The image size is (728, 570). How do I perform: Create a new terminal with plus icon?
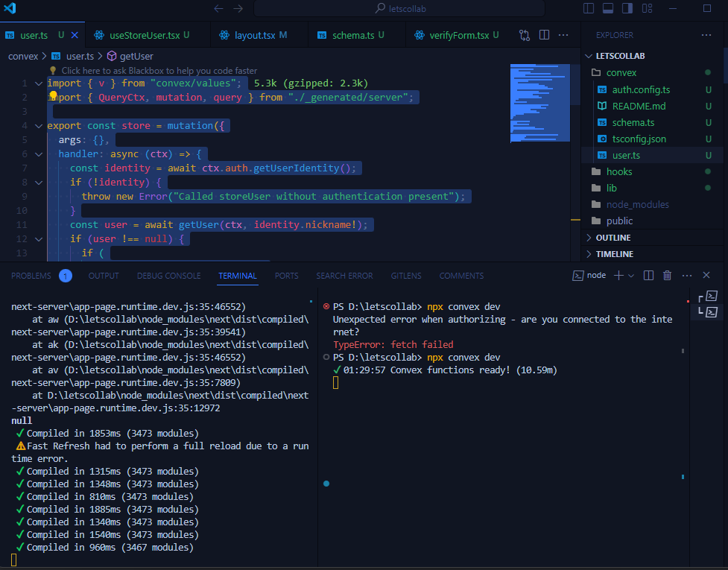pos(618,276)
